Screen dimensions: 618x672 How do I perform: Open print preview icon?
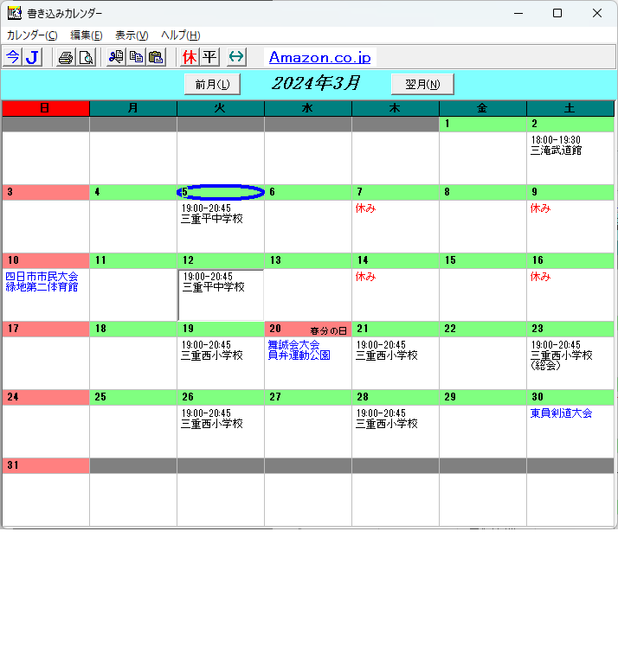pos(86,57)
